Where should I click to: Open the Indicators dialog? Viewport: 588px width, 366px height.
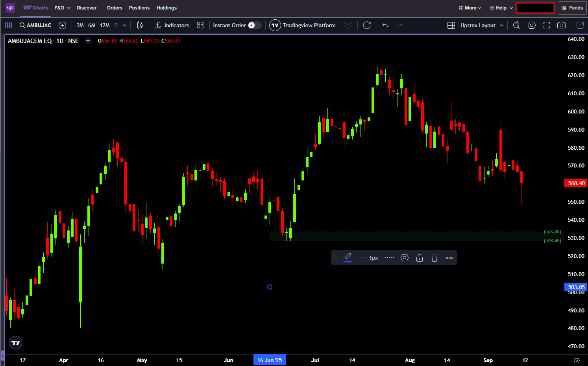172,25
